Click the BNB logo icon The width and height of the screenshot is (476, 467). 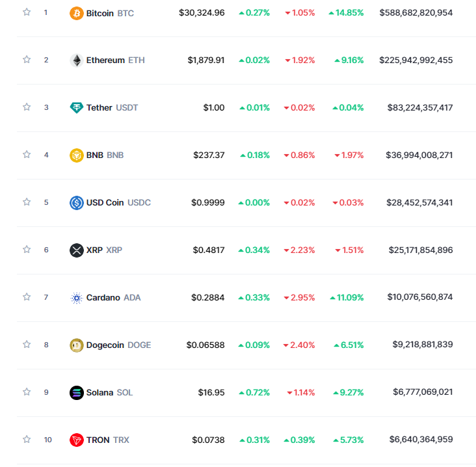[77, 155]
